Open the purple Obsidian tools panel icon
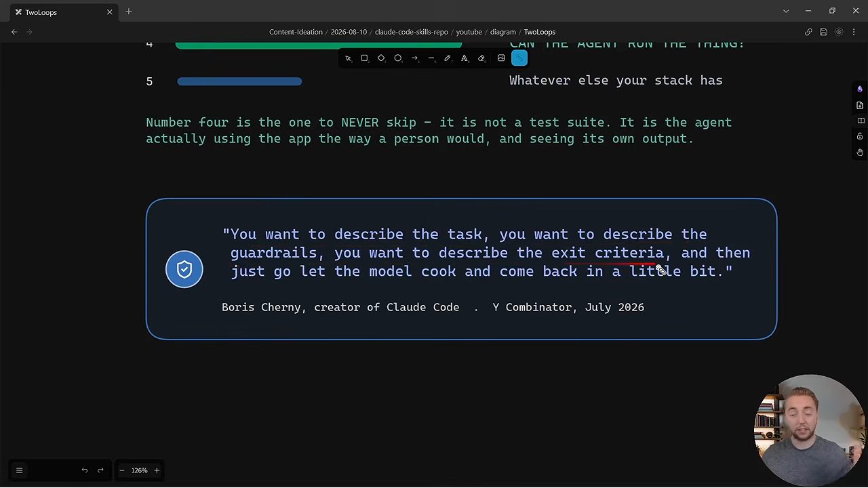Image resolution: width=868 pixels, height=488 pixels. click(860, 89)
